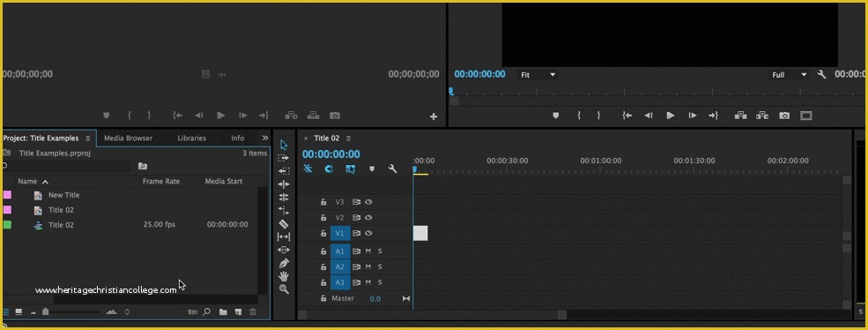Show hidden tabs with double chevron
Viewport: 868px width, 330px height.
265,139
